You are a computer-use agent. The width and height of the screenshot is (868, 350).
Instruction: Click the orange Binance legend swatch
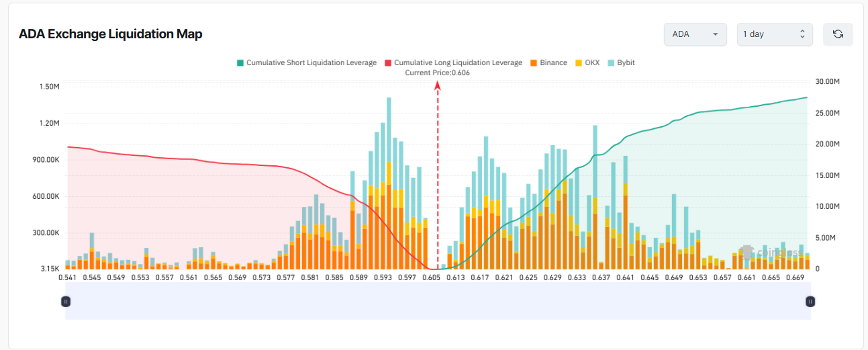click(534, 63)
